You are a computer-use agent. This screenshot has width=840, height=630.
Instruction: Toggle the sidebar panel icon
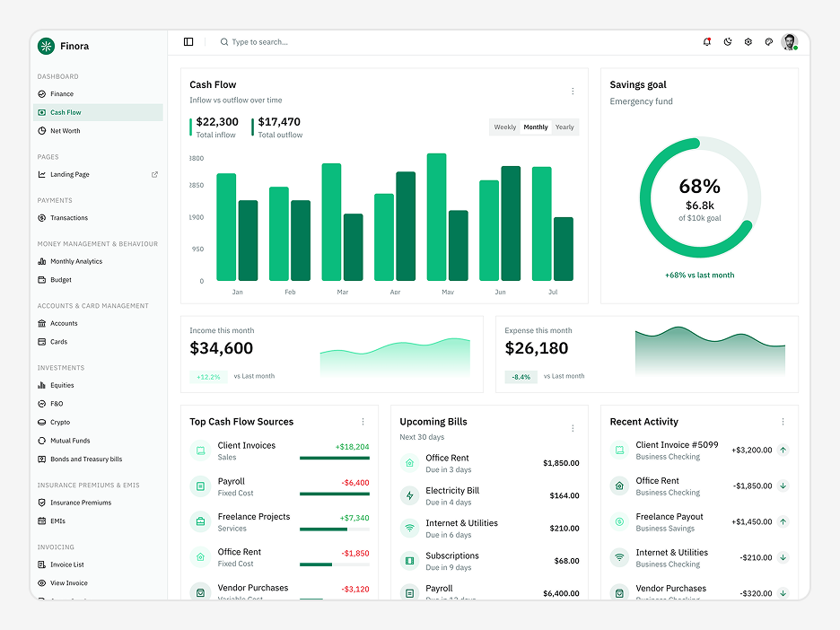point(188,42)
